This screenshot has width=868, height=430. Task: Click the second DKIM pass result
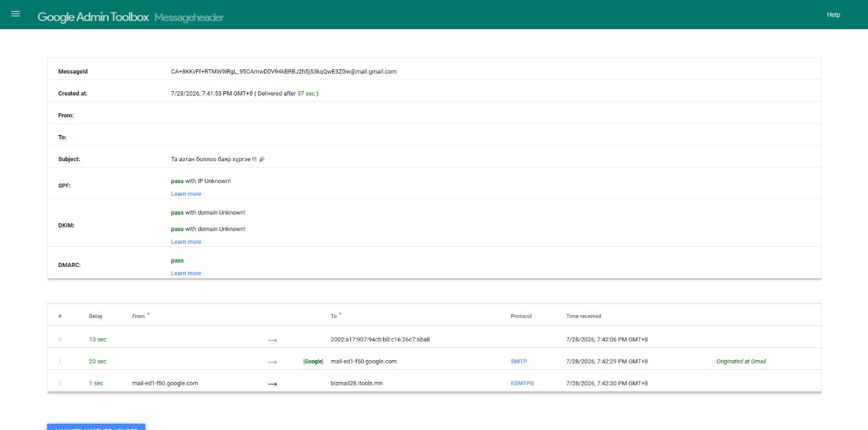pyautogui.click(x=177, y=229)
